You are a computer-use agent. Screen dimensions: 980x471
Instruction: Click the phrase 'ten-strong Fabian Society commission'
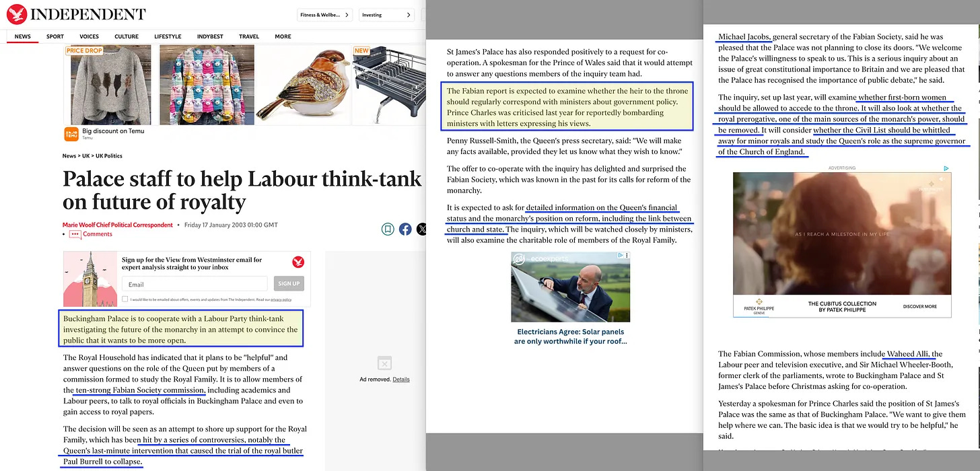(139, 390)
